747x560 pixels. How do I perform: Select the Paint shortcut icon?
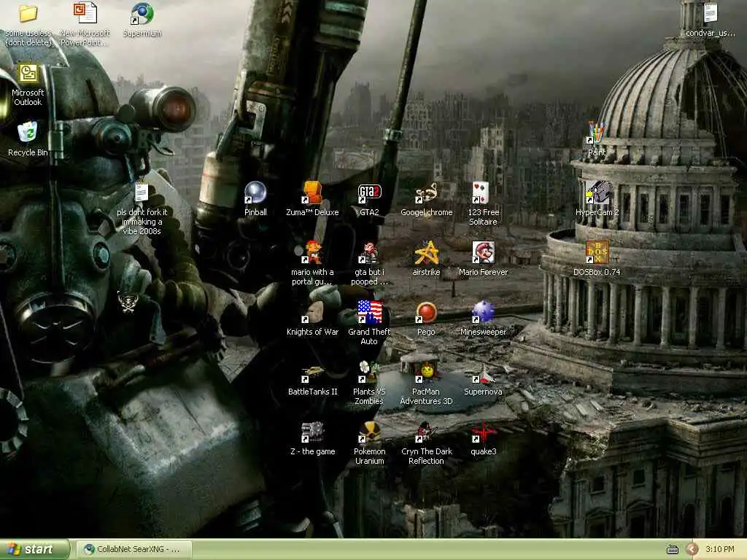(x=597, y=133)
